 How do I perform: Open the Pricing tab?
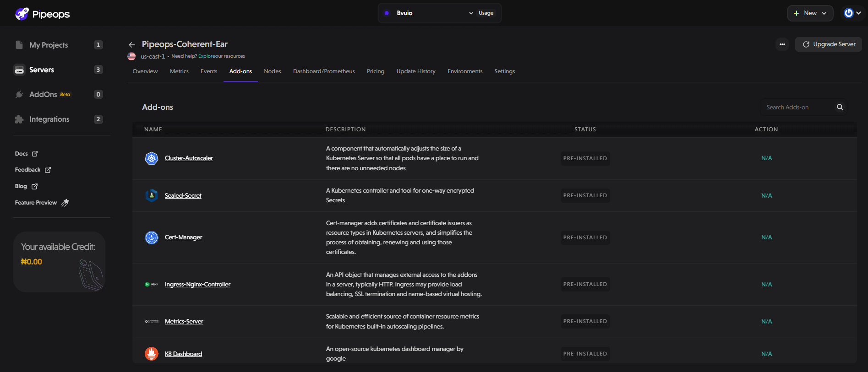click(x=376, y=71)
